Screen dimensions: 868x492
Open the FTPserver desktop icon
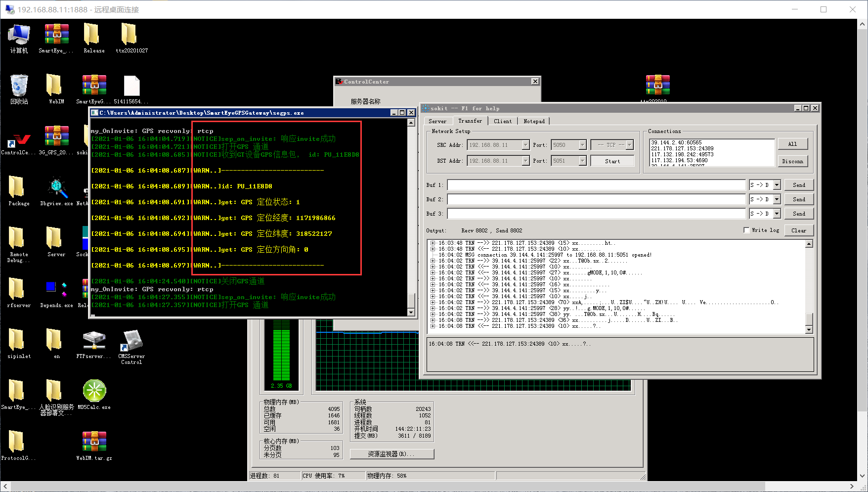94,341
